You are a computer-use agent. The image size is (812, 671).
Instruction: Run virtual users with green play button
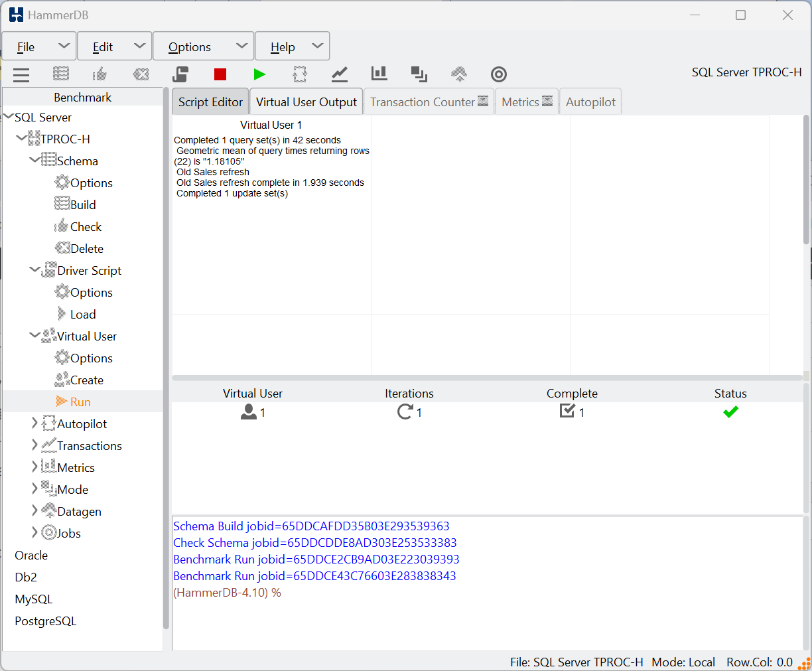260,74
